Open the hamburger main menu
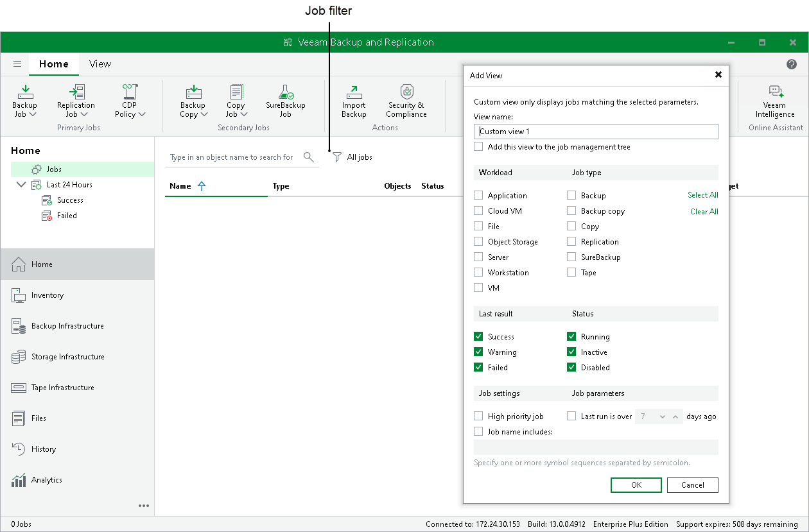809x532 pixels. 17,64
